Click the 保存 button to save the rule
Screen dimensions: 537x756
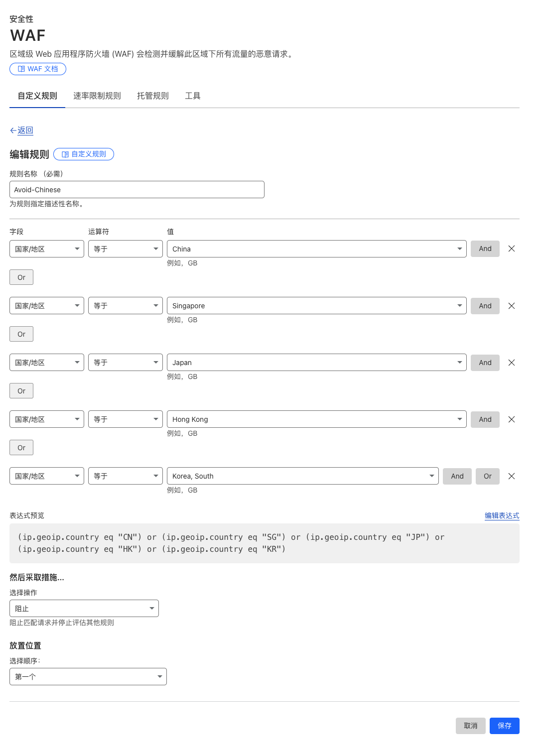[x=504, y=726]
